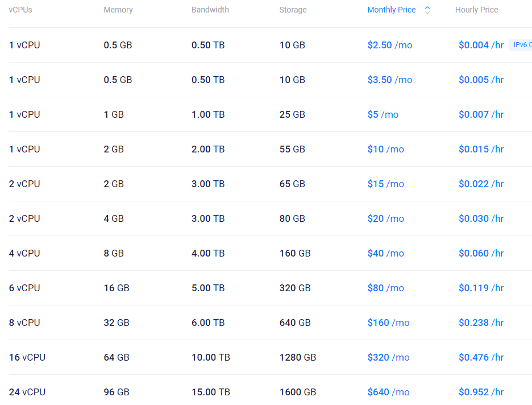
Task: Choose the $0.476 /hr hourly price
Action: coord(481,357)
